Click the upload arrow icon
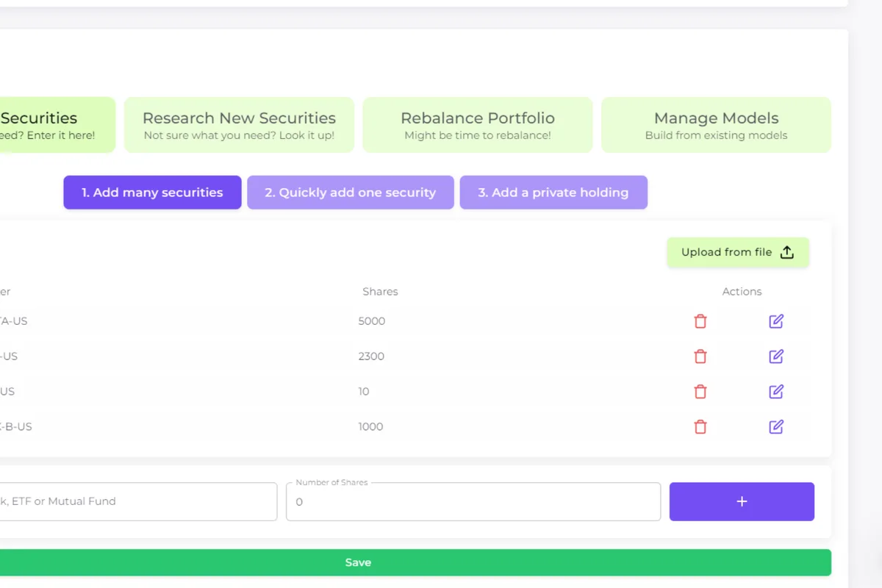882x588 pixels. (787, 252)
